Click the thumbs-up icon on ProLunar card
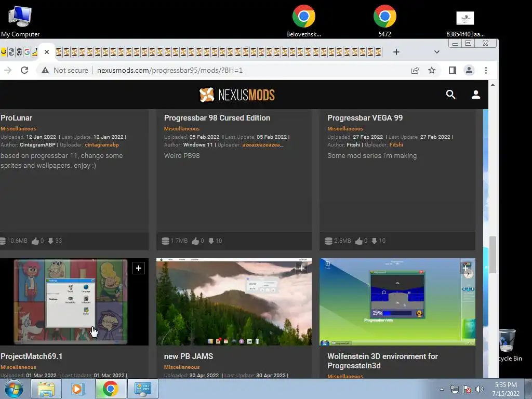Viewport: 532px width, 399px height. (x=35, y=241)
